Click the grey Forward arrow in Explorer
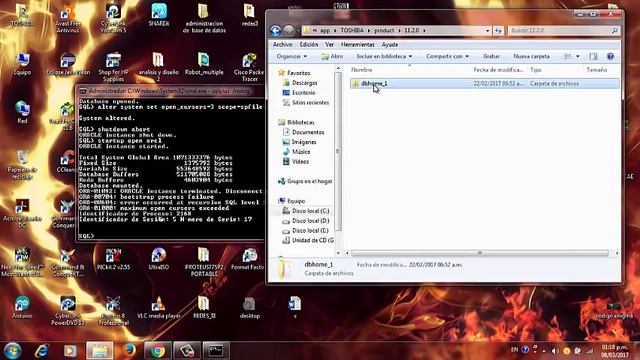640x360 pixels. pyautogui.click(x=289, y=31)
